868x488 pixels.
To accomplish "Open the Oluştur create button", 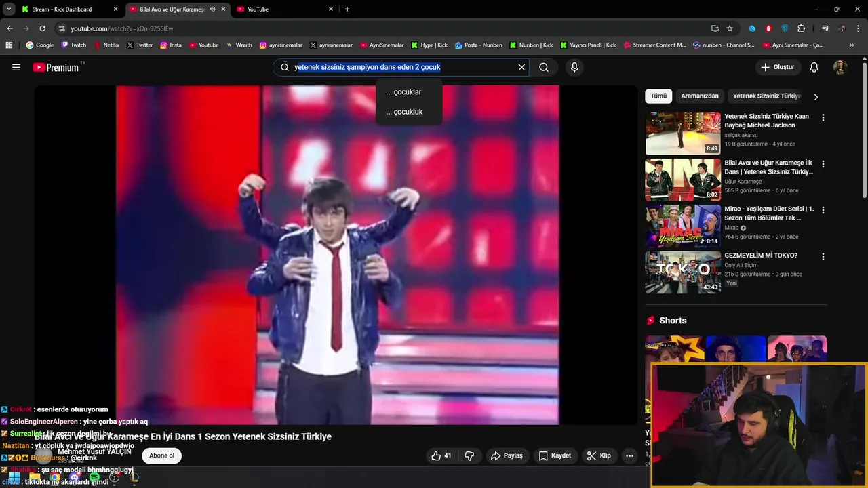I will click(777, 67).
